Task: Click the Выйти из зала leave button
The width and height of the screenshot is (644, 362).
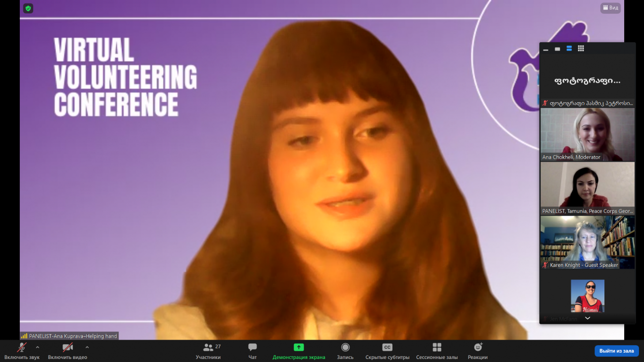Action: pos(616,351)
